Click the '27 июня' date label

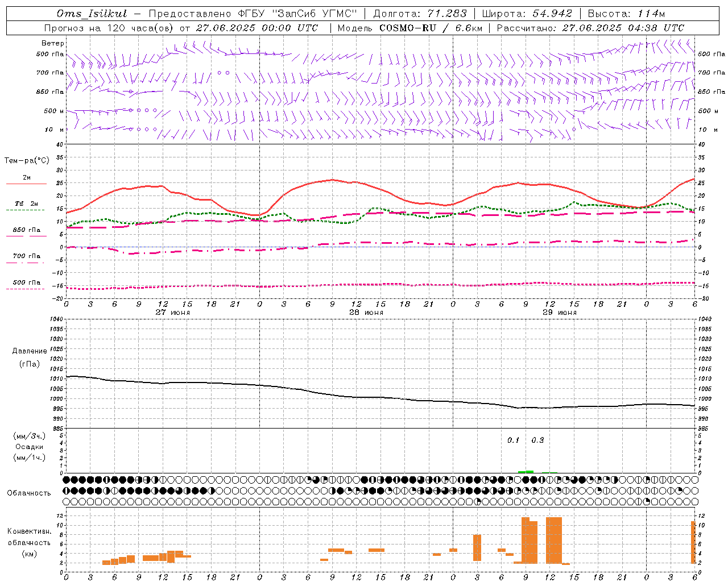(x=173, y=313)
